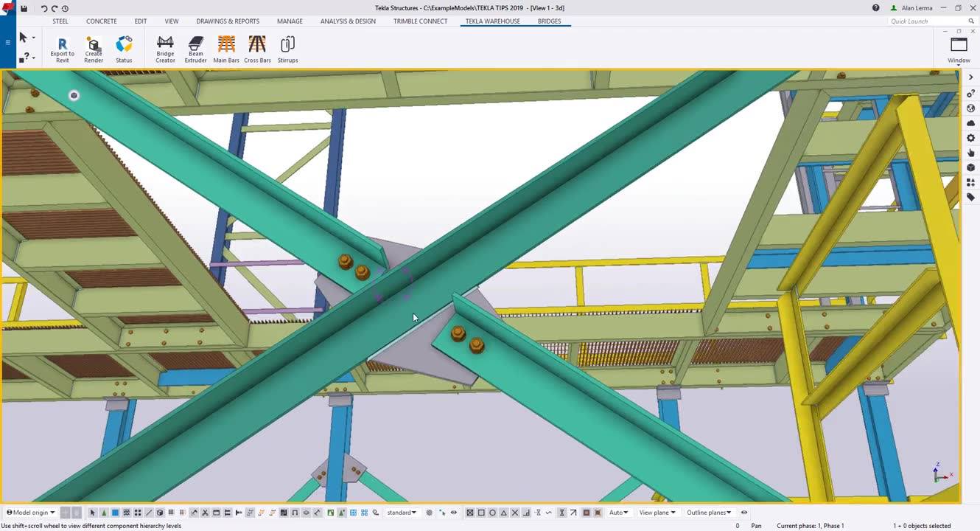Open the standard selection filter dropdown

click(x=402, y=513)
